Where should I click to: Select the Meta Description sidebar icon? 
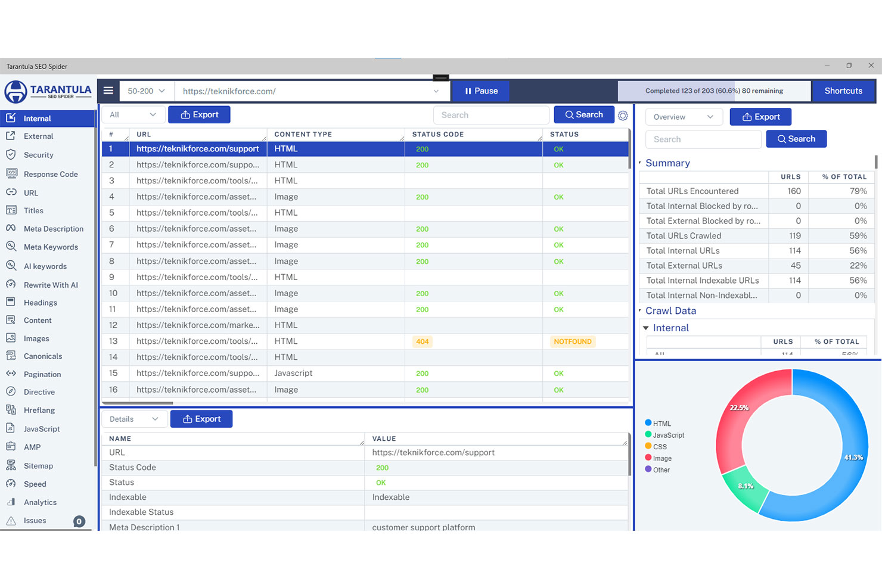pos(11,229)
